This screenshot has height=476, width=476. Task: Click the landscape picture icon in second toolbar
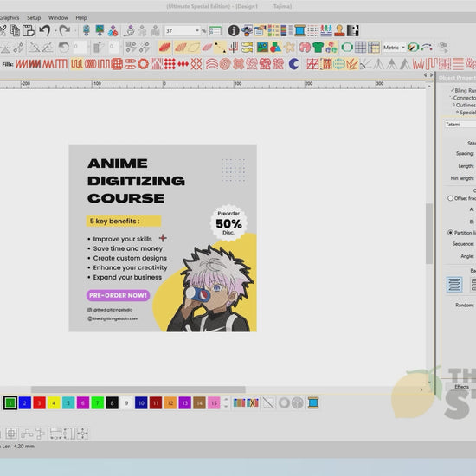(262, 47)
